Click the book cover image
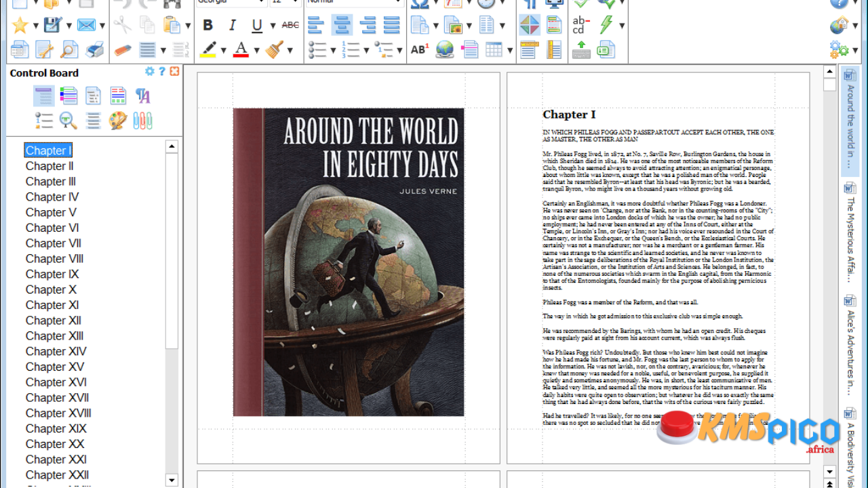 click(x=349, y=262)
